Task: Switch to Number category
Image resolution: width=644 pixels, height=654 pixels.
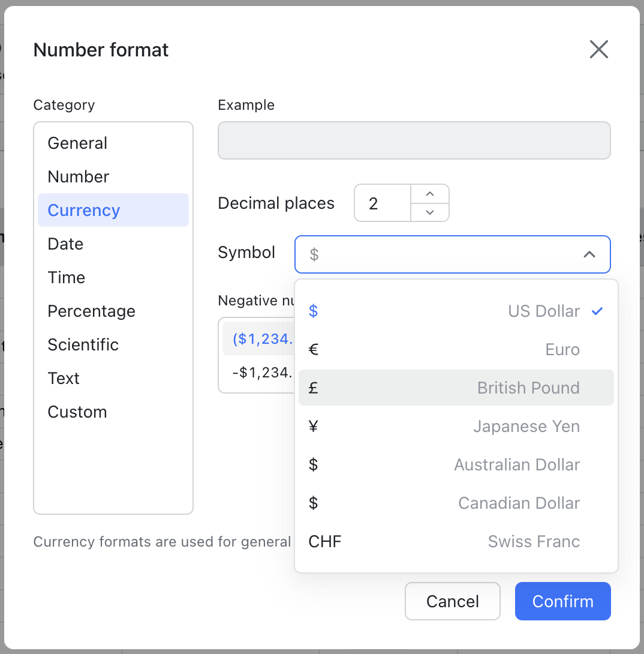Action: click(79, 177)
